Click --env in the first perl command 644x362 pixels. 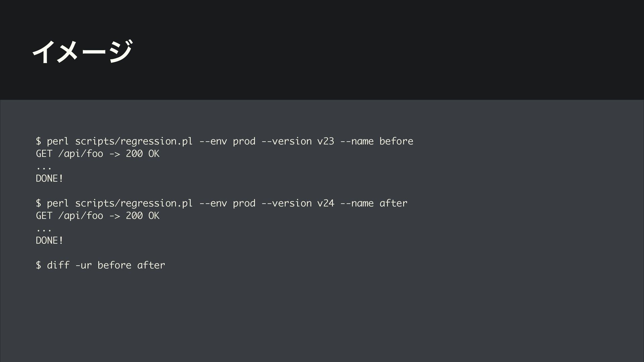point(213,141)
